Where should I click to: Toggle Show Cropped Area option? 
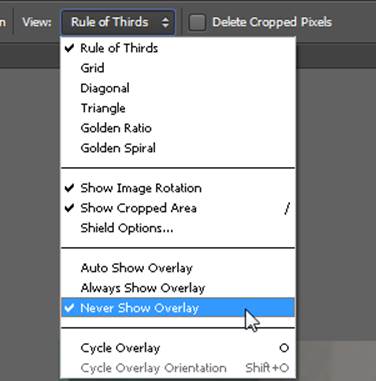tap(178, 208)
